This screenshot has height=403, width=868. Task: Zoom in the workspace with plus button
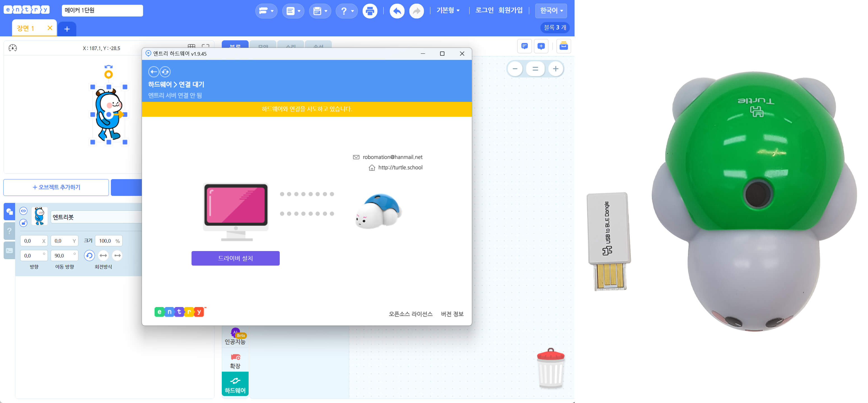pos(556,69)
